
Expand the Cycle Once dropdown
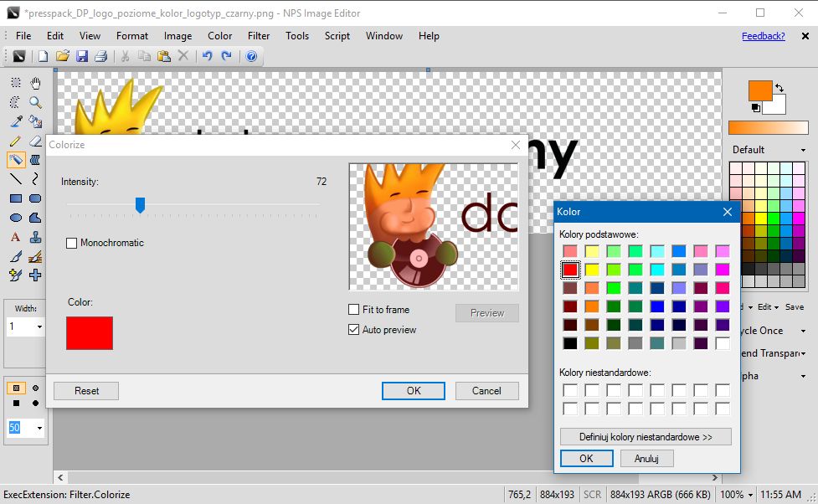click(x=803, y=331)
